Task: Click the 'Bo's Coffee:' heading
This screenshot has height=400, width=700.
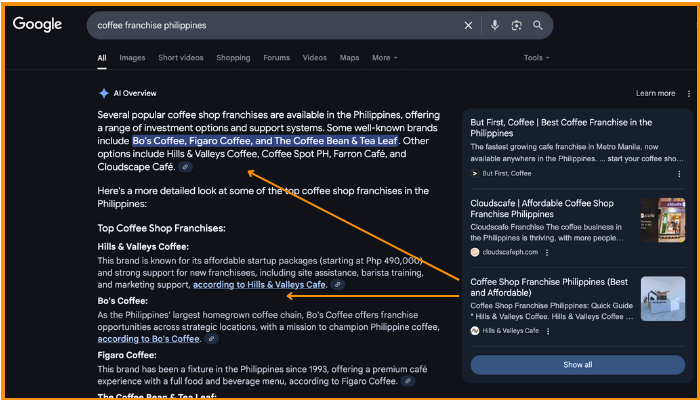Action: pyautogui.click(x=123, y=301)
